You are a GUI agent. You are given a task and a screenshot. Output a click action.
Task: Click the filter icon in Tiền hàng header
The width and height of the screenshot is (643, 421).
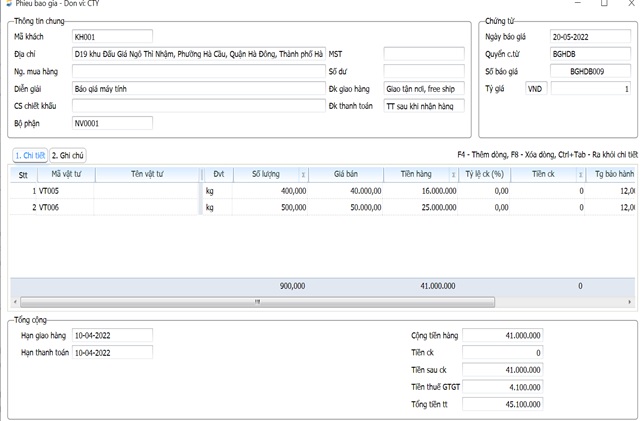click(x=455, y=174)
